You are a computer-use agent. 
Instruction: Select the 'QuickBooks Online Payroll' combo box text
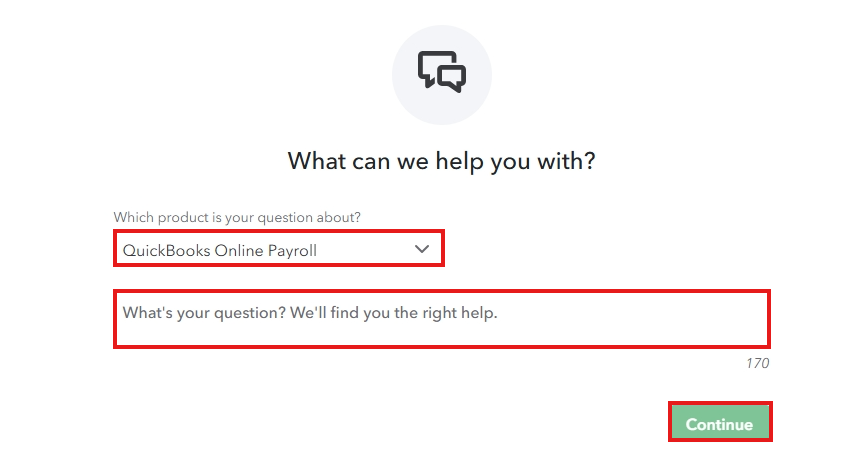point(220,251)
